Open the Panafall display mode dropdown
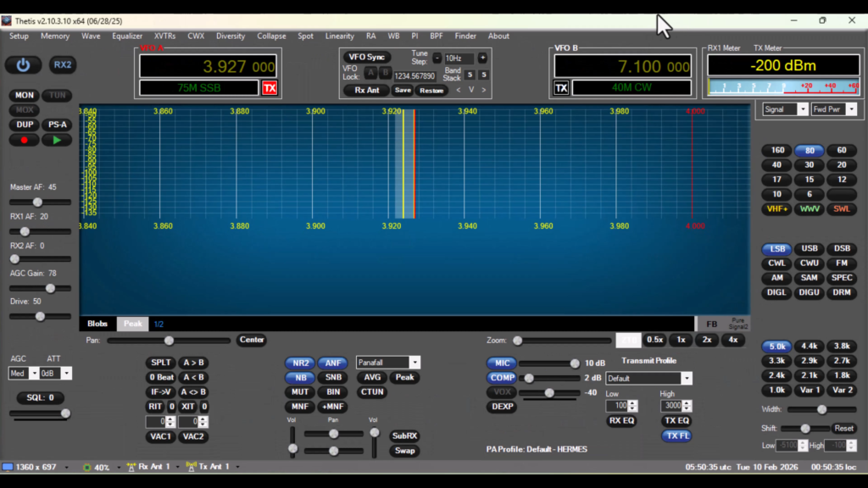The width and height of the screenshot is (868, 488). [x=415, y=363]
